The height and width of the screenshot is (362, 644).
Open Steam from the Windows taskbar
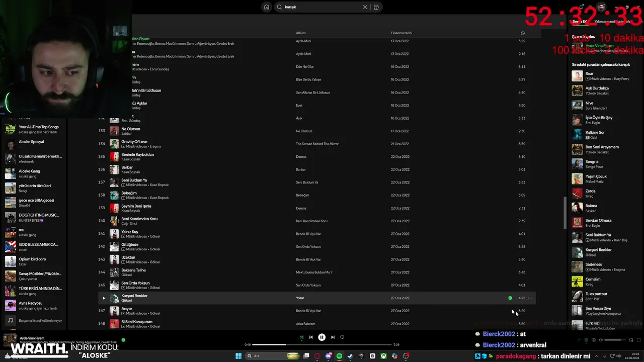(x=350, y=356)
